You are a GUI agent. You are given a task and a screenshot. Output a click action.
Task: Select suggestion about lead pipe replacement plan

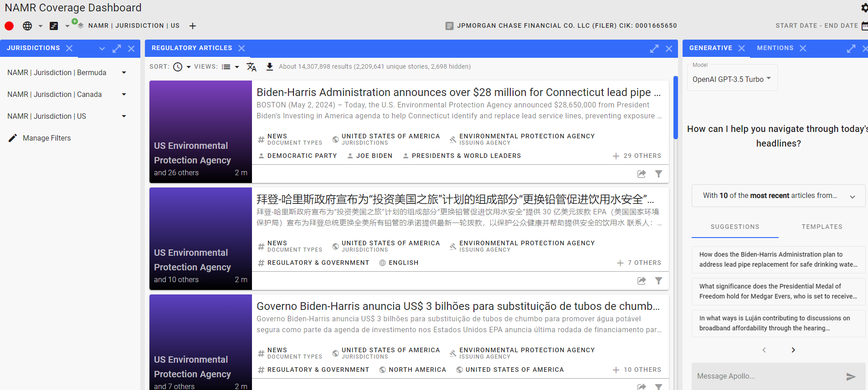pyautogui.click(x=778, y=259)
